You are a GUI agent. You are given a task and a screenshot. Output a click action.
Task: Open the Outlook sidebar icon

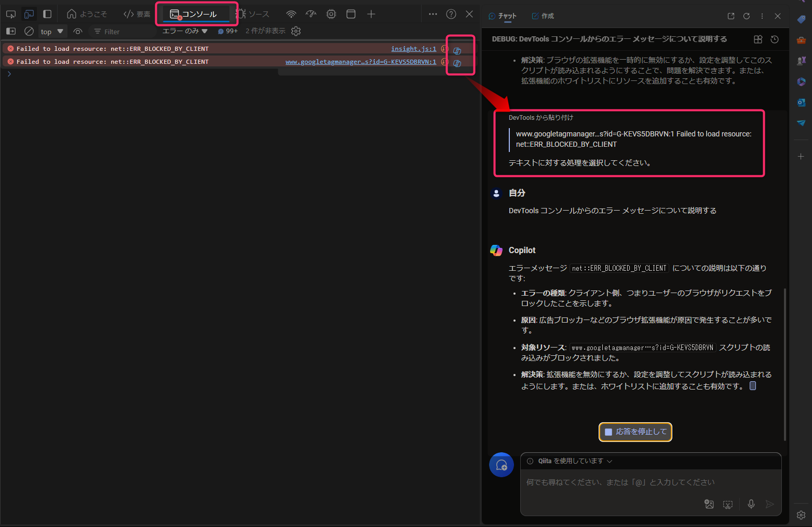[801, 102]
